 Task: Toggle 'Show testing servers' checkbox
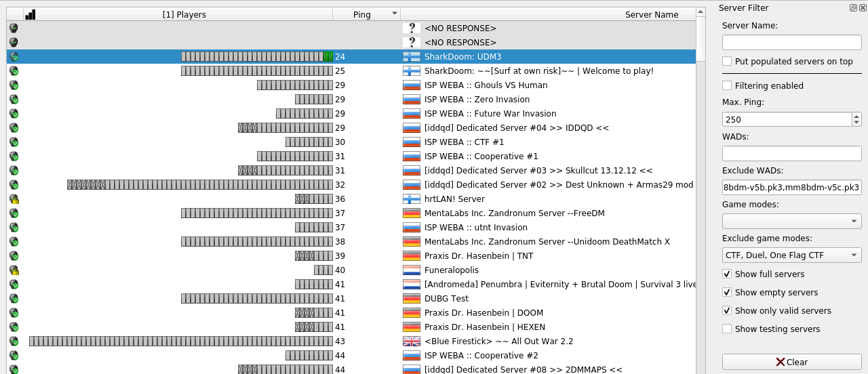coord(727,329)
